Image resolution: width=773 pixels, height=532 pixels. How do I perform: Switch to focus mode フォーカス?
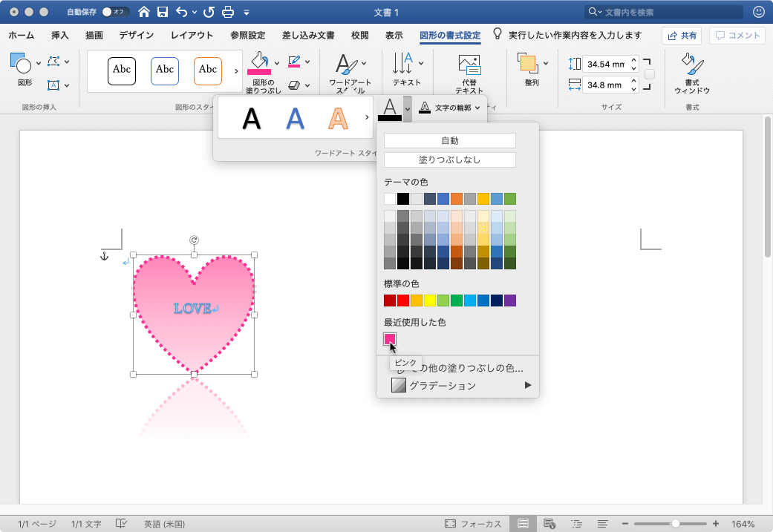pos(473,524)
